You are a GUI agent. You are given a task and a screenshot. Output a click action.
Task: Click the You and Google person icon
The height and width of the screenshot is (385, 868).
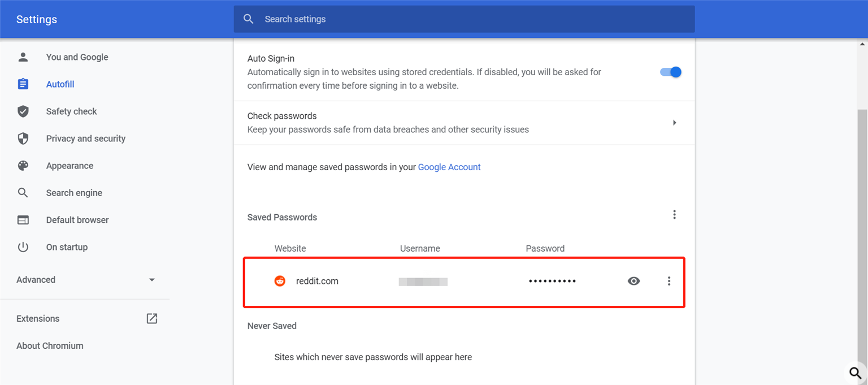23,57
